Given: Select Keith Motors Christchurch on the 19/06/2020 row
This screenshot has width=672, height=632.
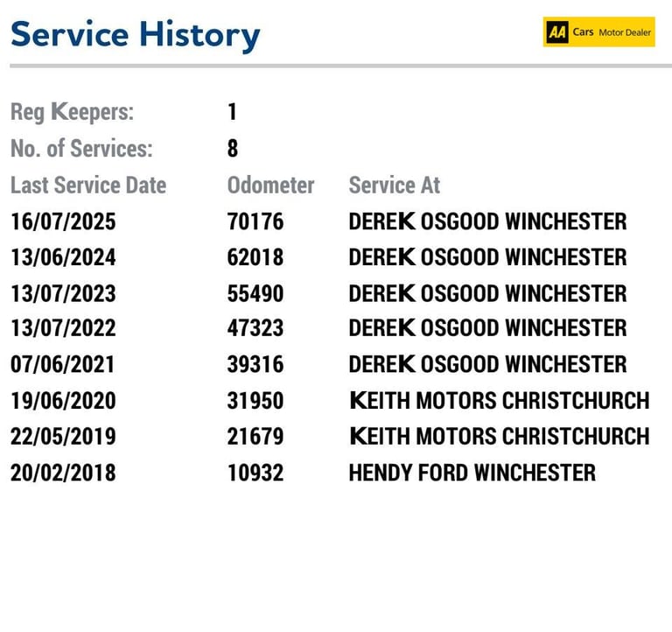Looking at the screenshot, I should click(x=500, y=400).
